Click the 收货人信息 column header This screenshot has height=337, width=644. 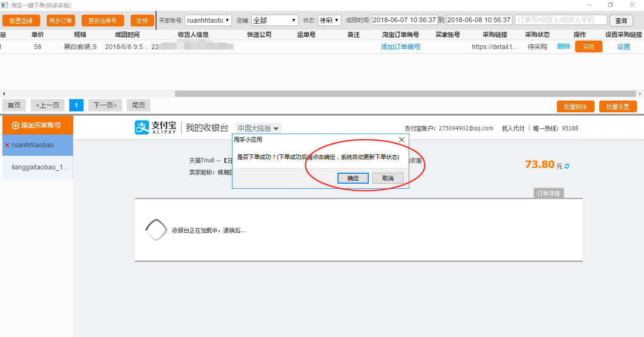coord(193,35)
